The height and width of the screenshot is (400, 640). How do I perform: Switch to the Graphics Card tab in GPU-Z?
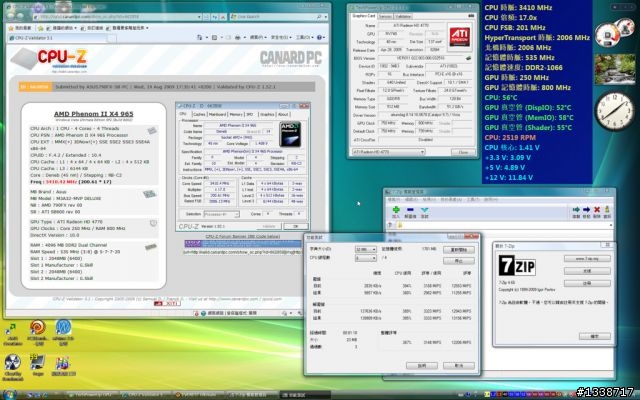[363, 16]
